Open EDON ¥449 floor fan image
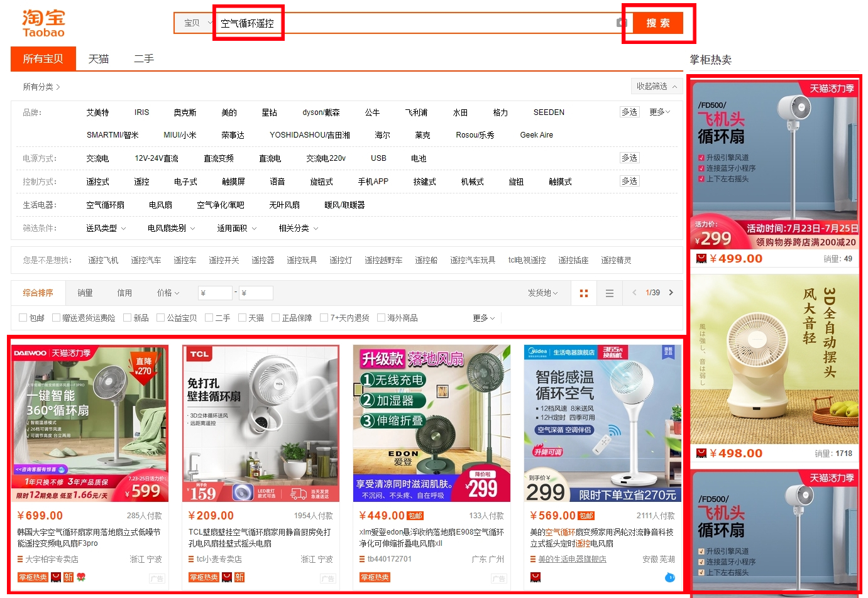868x598 pixels. click(x=432, y=423)
